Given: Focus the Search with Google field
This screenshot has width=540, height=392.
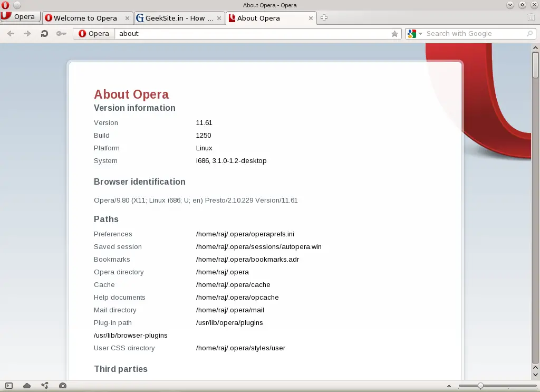Looking at the screenshot, I should click(x=475, y=33).
